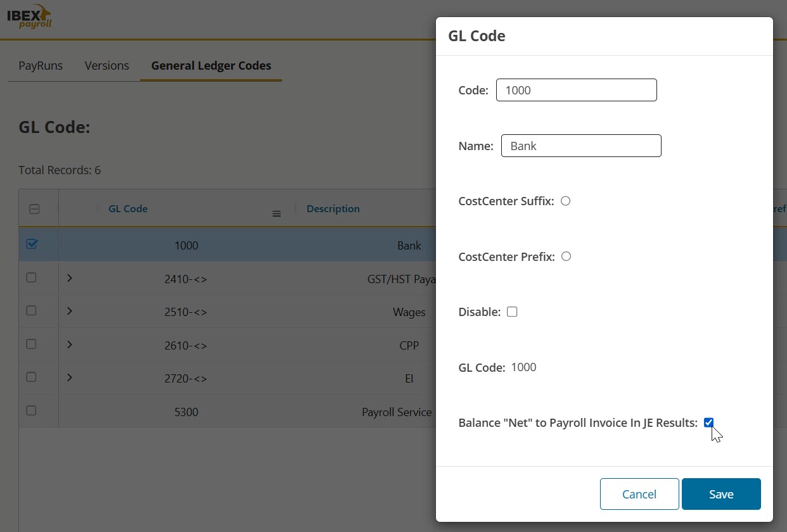Screen dimensions: 787x532
Task: Expand the 2410-<> row
Action: [x=70, y=277]
